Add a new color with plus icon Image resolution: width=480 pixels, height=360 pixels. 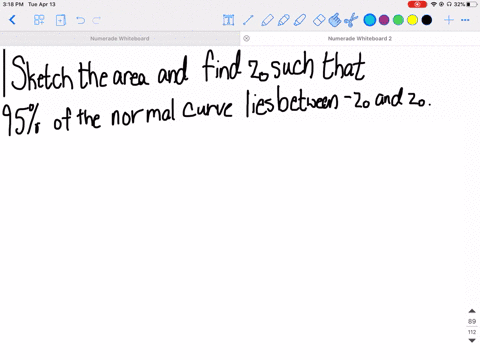coord(449,20)
